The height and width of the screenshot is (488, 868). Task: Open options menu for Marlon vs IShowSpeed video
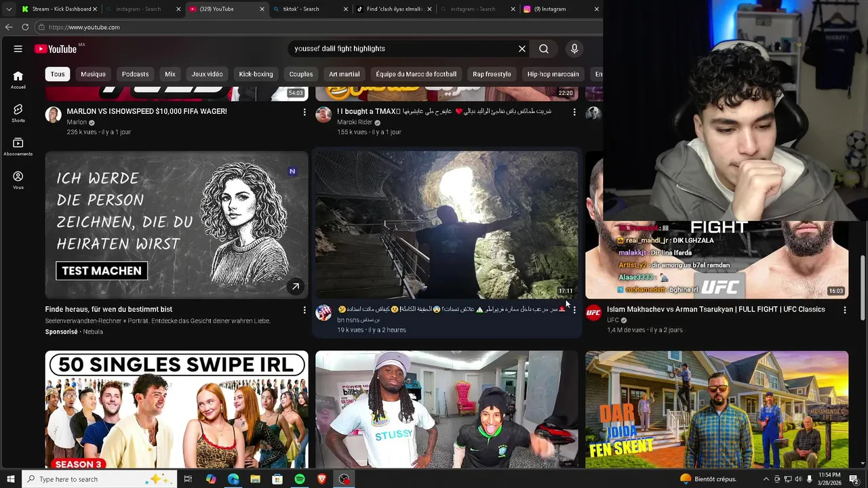pyautogui.click(x=304, y=112)
